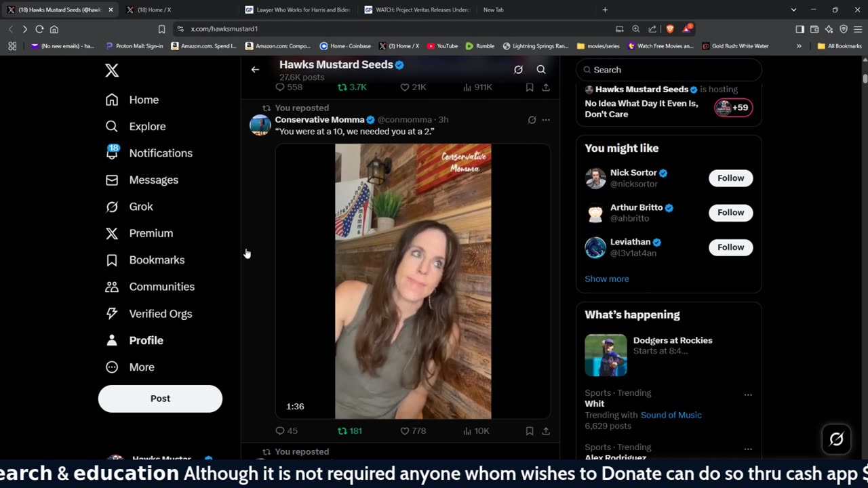The width and height of the screenshot is (868, 488).
Task: Open more options for Whit trend
Action: [748, 394]
